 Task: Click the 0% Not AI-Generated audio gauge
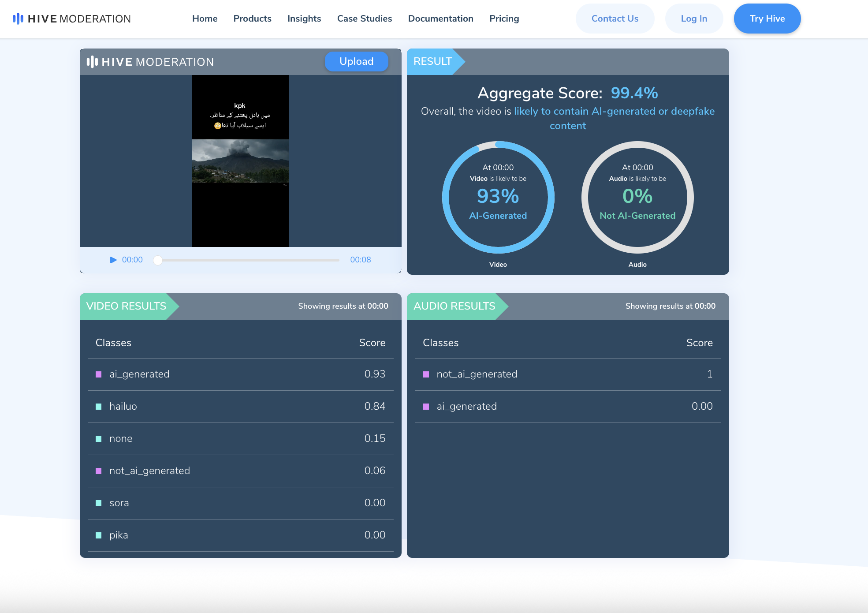point(637,197)
